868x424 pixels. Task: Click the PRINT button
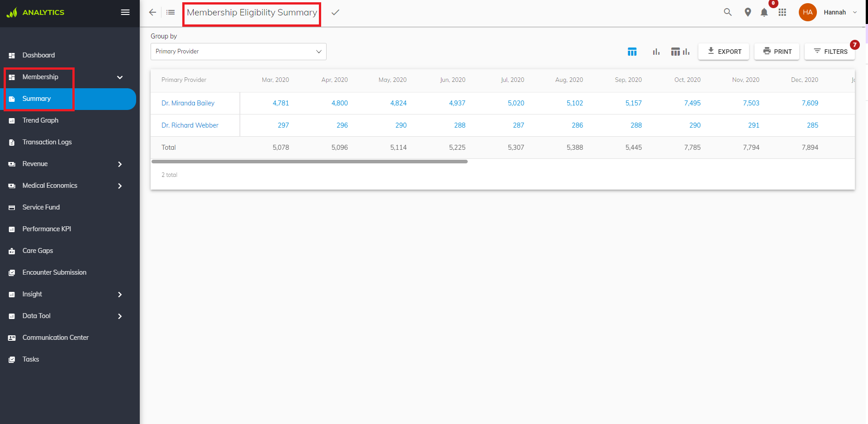[777, 52]
